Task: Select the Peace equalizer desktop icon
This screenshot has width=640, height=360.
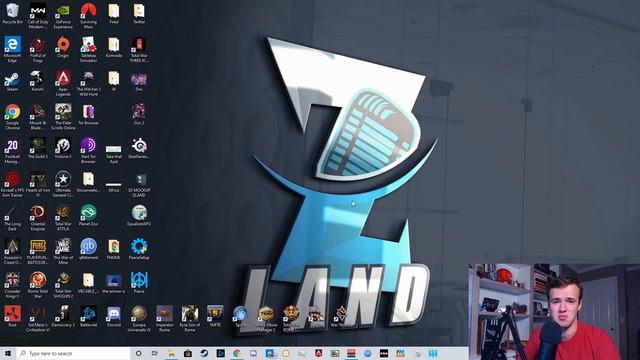Action: point(139,283)
